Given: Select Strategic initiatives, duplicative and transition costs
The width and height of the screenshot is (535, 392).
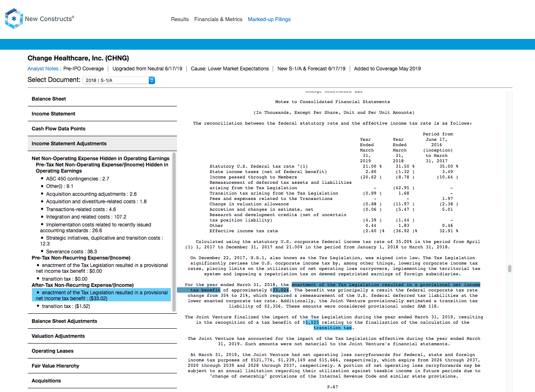Looking at the screenshot, I should tap(101, 241).
